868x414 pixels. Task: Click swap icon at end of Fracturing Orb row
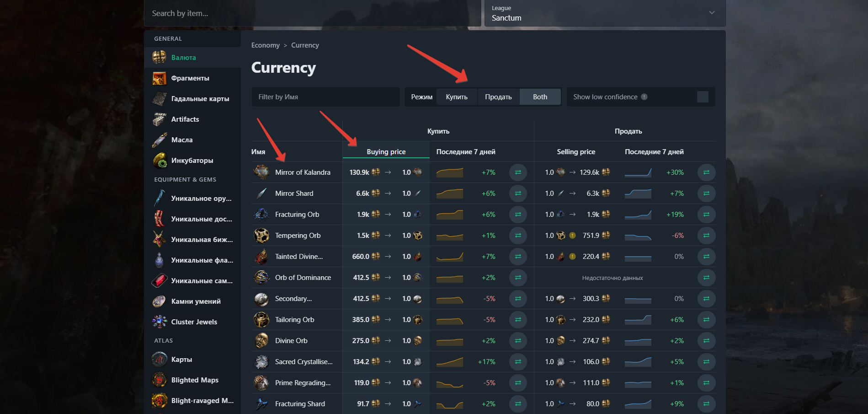(706, 215)
